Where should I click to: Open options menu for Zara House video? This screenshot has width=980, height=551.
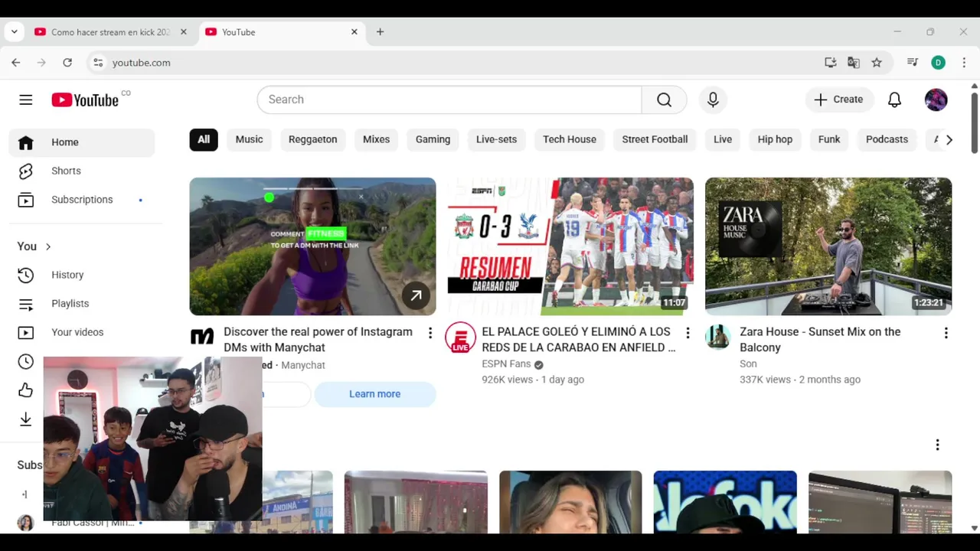point(946,333)
